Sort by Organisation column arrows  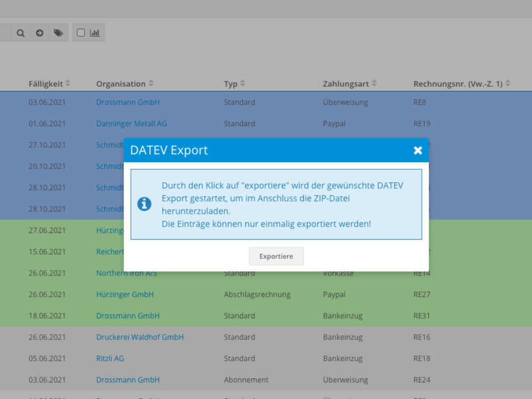tap(151, 84)
